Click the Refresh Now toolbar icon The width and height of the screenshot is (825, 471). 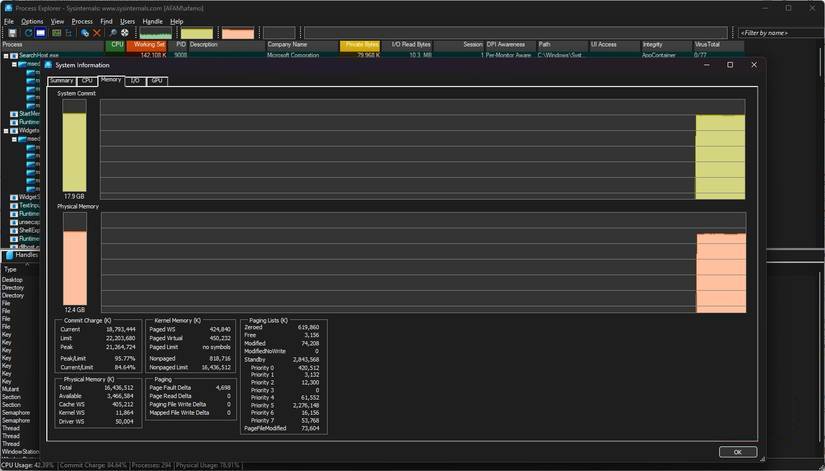[x=29, y=33]
